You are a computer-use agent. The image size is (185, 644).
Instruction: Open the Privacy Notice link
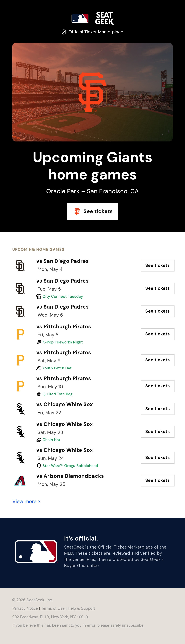25,608
